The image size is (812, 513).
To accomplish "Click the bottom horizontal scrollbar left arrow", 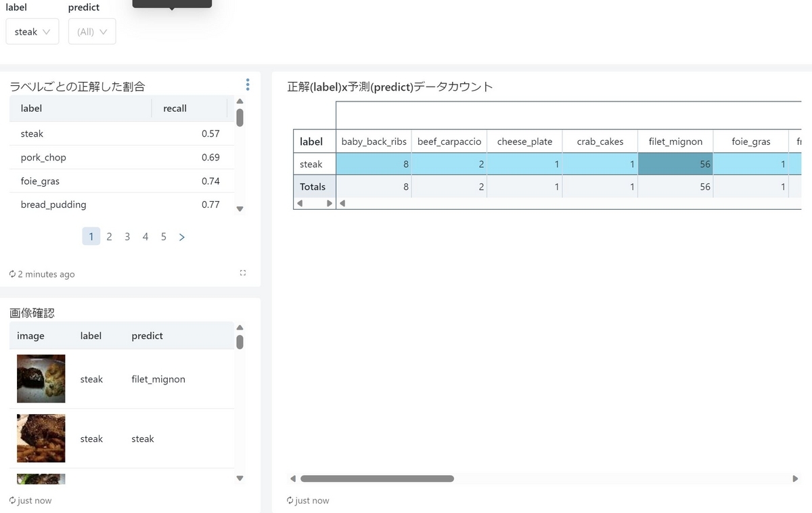I will pos(292,478).
